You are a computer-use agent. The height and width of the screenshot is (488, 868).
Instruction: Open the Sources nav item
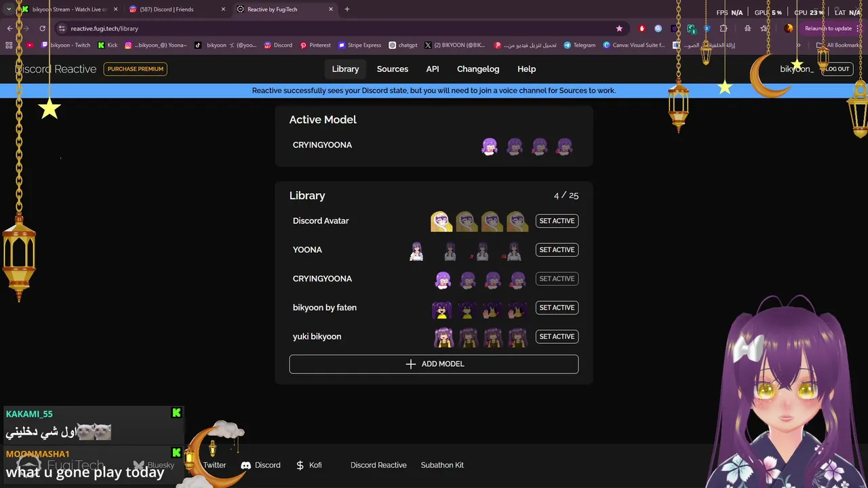pyautogui.click(x=393, y=69)
